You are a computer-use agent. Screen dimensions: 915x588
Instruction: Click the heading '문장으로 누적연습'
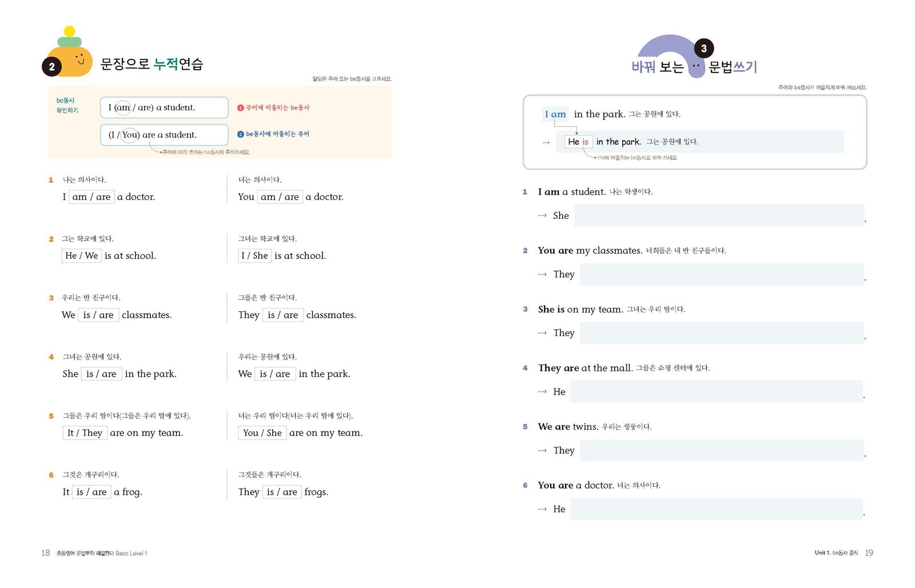152,64
